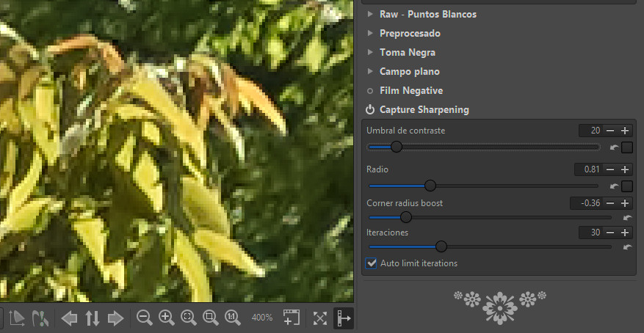Click the Radio slider handle
The width and height of the screenshot is (644, 333).
(430, 186)
